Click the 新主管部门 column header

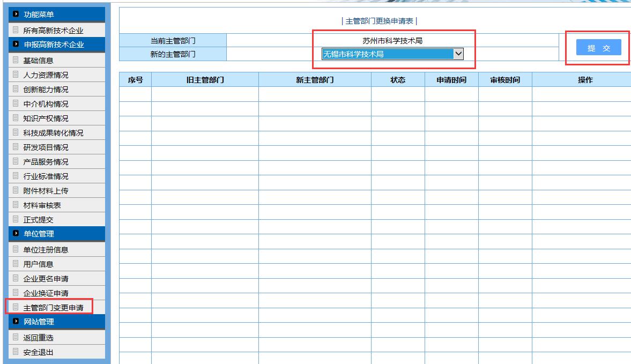pyautogui.click(x=315, y=80)
